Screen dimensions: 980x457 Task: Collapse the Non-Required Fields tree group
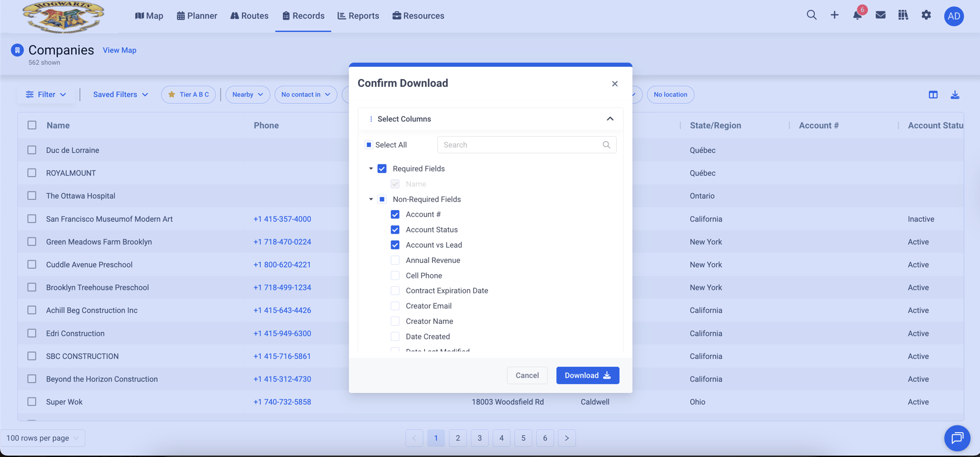pos(371,199)
